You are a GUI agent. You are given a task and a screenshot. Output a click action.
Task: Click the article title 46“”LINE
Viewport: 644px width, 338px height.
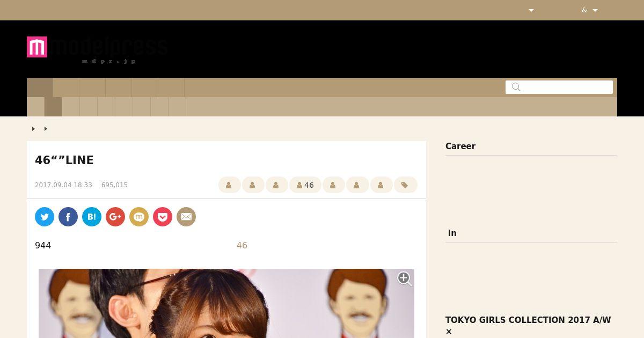tap(64, 160)
